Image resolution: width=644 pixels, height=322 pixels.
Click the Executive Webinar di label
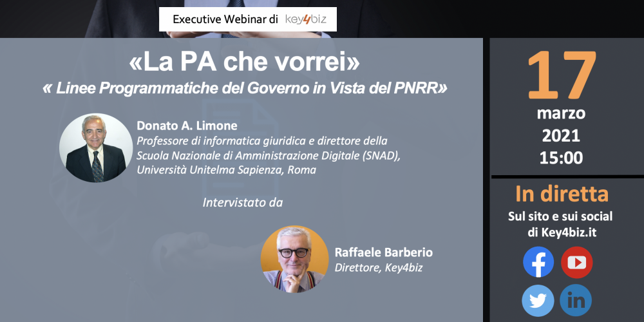(225, 19)
